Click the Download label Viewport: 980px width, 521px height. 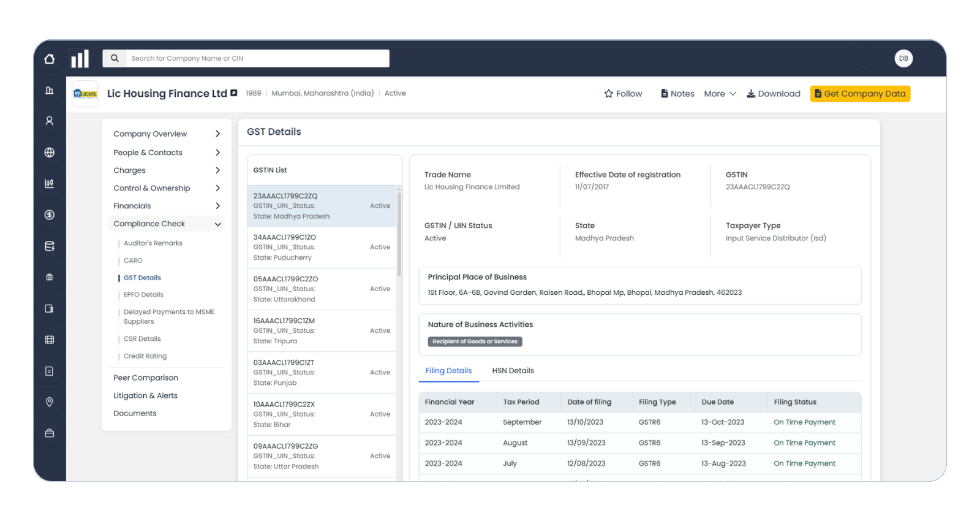779,94
